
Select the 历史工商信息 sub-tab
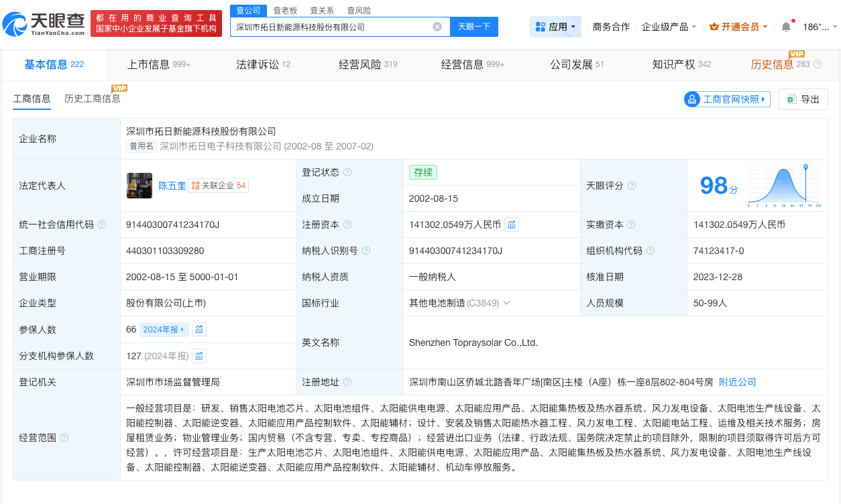(x=93, y=99)
